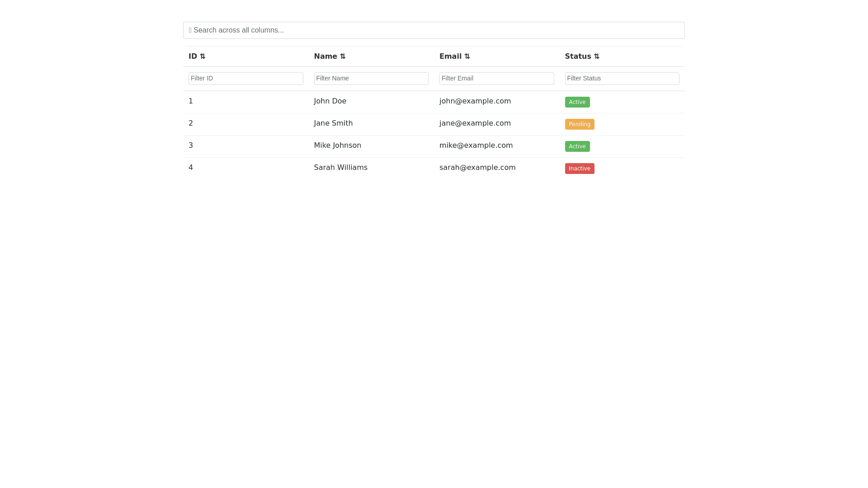Screen dimensions: 868x488
Task: Click the orange Pending badge for Jane Smith
Action: pos(579,124)
